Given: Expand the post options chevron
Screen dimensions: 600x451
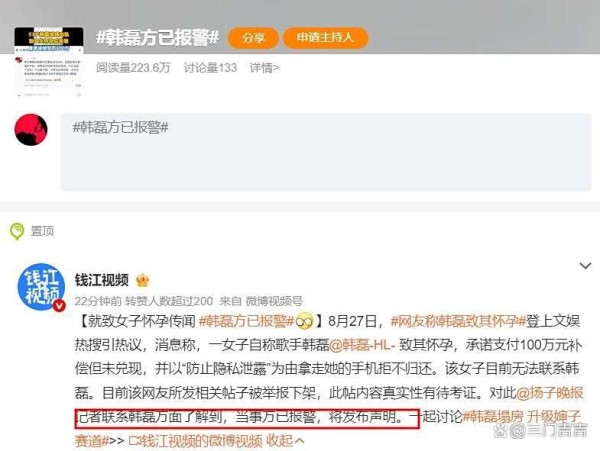Looking at the screenshot, I should pyautogui.click(x=585, y=265).
